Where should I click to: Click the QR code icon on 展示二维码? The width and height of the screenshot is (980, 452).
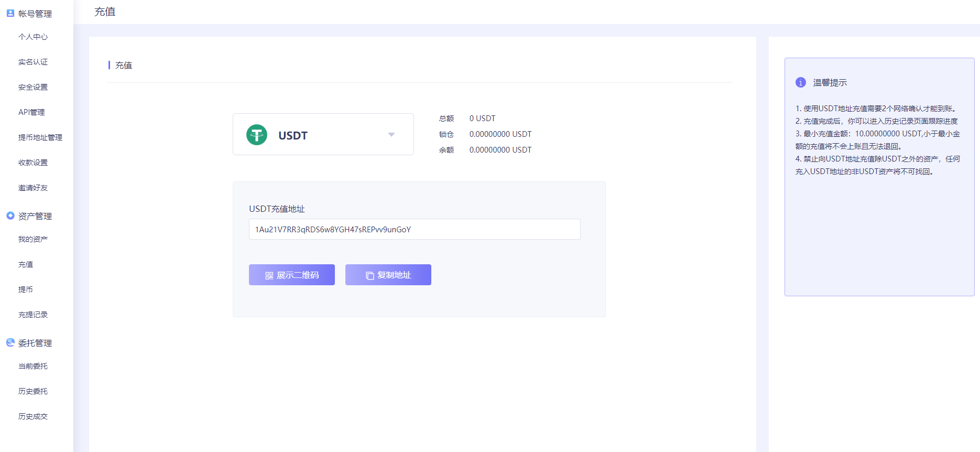click(x=269, y=275)
